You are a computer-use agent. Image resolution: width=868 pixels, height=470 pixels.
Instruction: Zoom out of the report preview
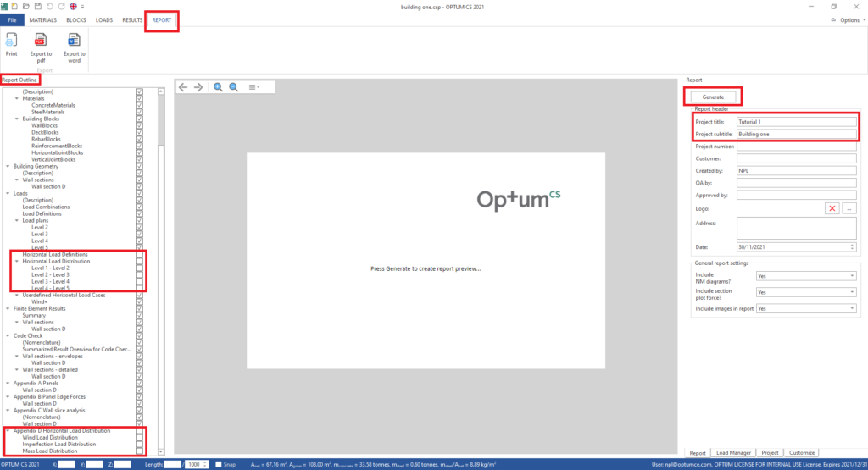pos(233,87)
